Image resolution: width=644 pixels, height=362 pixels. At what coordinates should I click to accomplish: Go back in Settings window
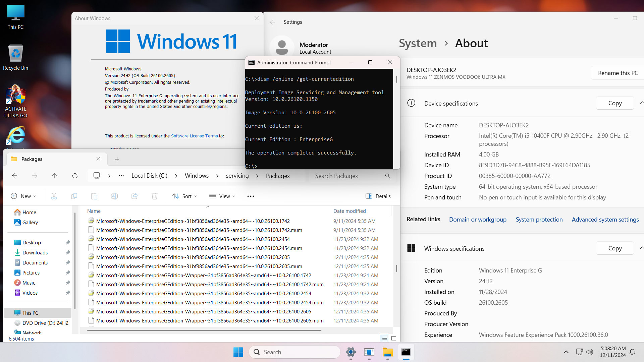pos(273,22)
